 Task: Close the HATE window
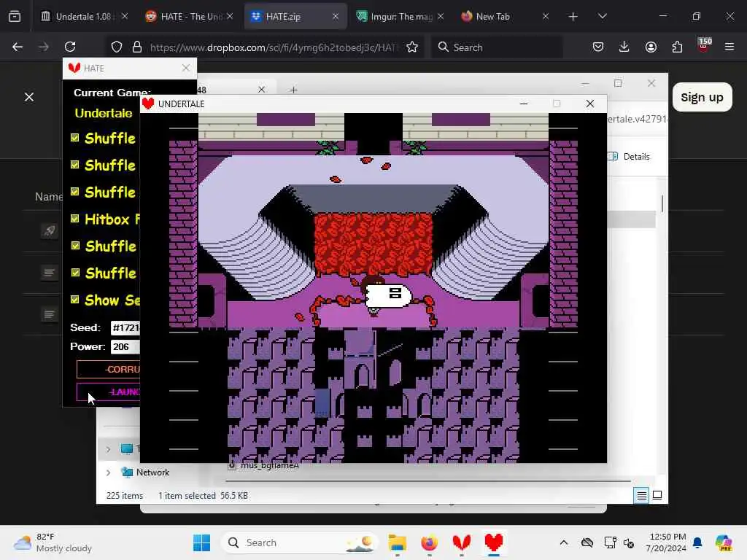coord(186,68)
